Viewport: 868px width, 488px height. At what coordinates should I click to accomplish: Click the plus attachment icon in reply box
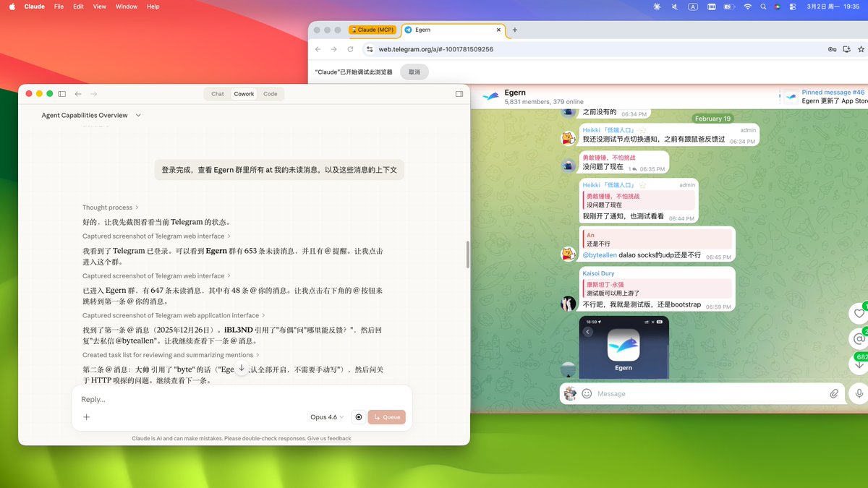tap(87, 417)
